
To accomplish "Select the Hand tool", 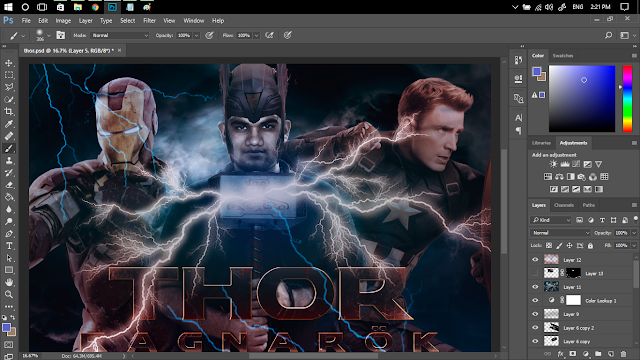I will [9, 282].
